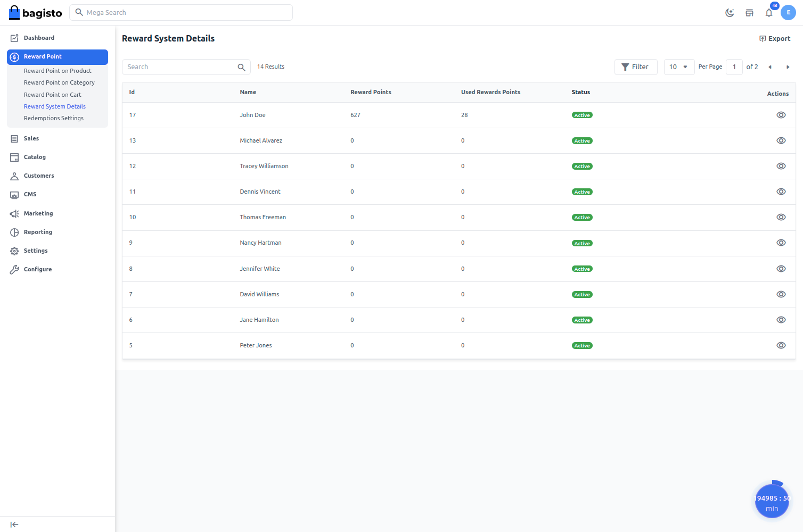Focus the Mega Search field
803x532 pixels.
181,13
